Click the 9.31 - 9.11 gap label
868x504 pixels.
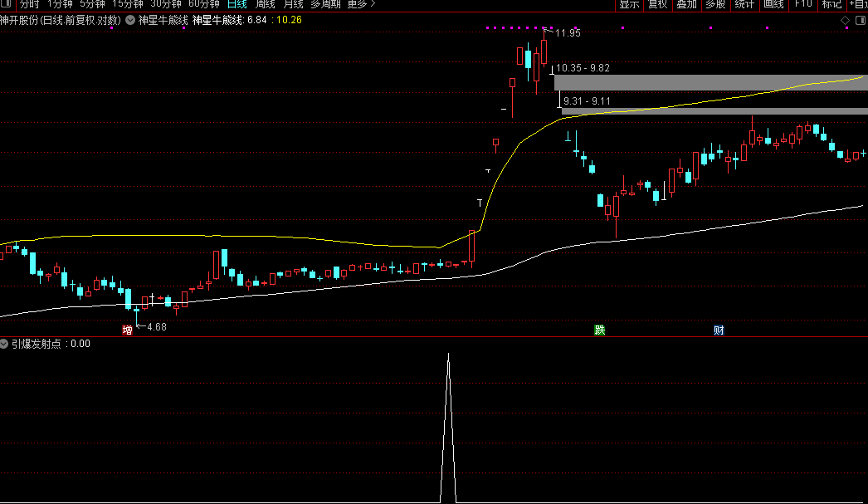coord(587,101)
